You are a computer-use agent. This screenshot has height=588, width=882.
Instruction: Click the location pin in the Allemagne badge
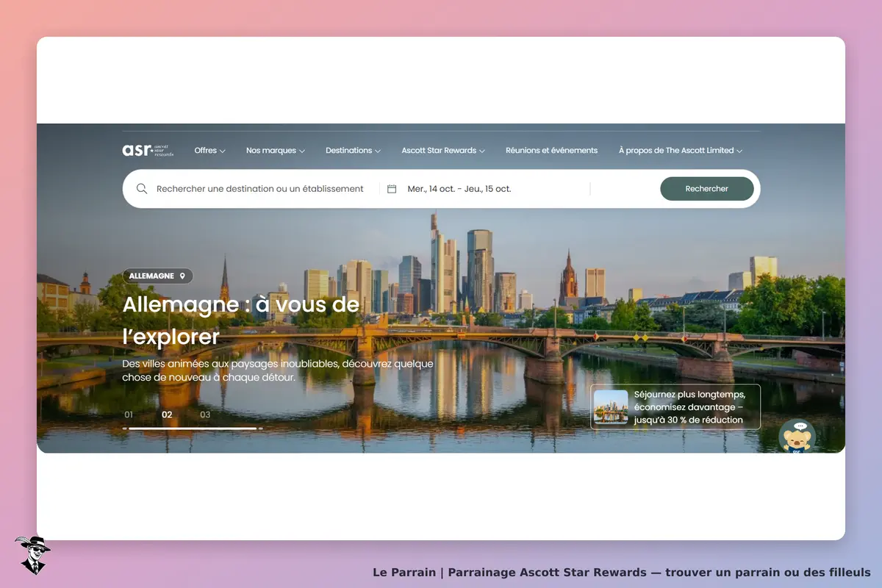182,276
